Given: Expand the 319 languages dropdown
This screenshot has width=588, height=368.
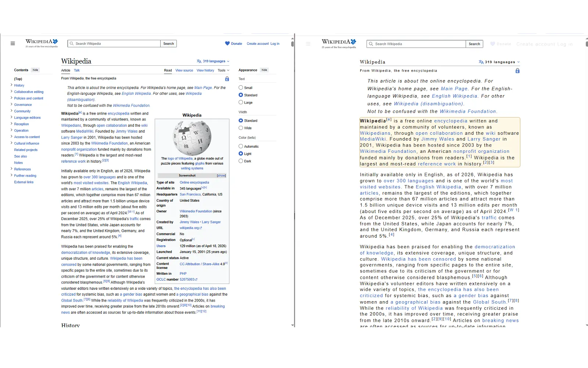Looking at the screenshot, I should pyautogui.click(x=213, y=61).
